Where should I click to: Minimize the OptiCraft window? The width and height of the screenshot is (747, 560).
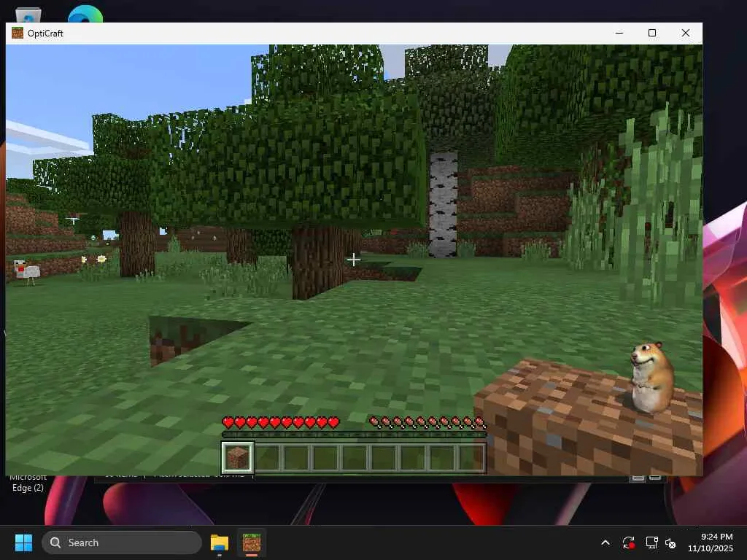tap(619, 33)
